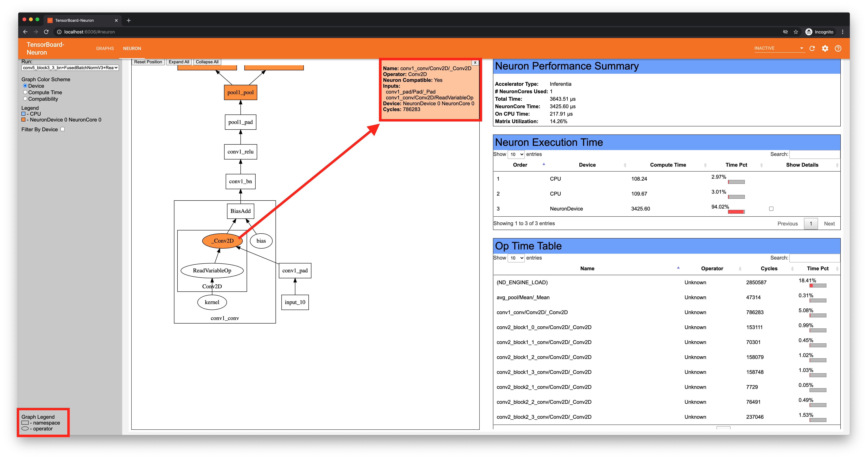This screenshot has height=459, width=868.
Task: Click the TensorBoard reload data icon
Action: click(812, 49)
